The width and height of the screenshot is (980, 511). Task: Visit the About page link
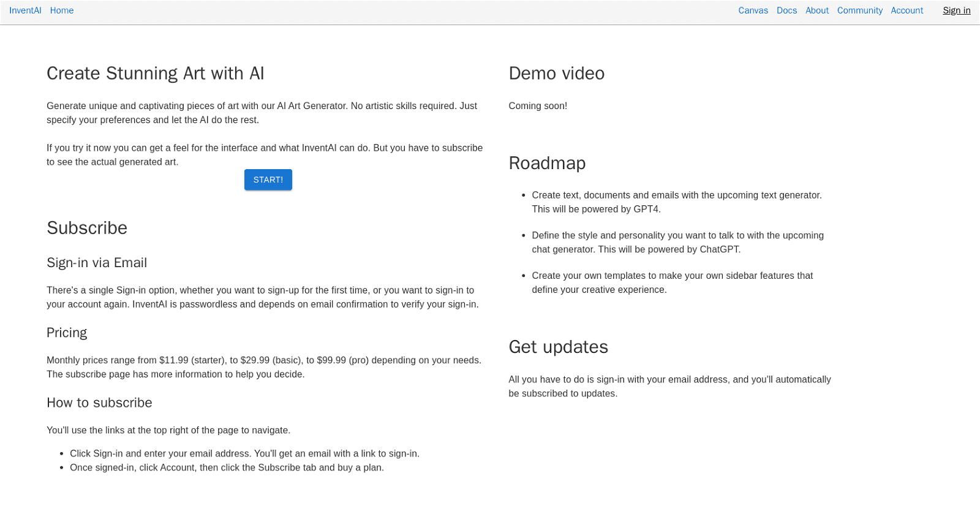[x=816, y=10]
